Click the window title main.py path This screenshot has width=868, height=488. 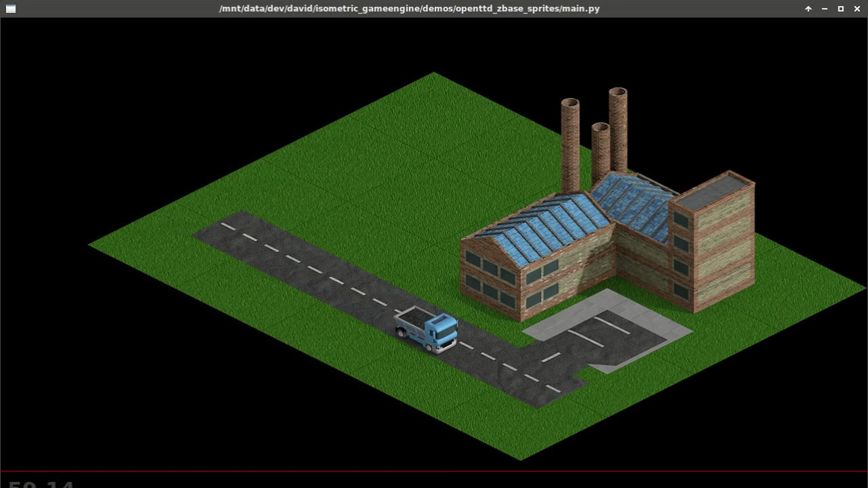[x=410, y=9]
